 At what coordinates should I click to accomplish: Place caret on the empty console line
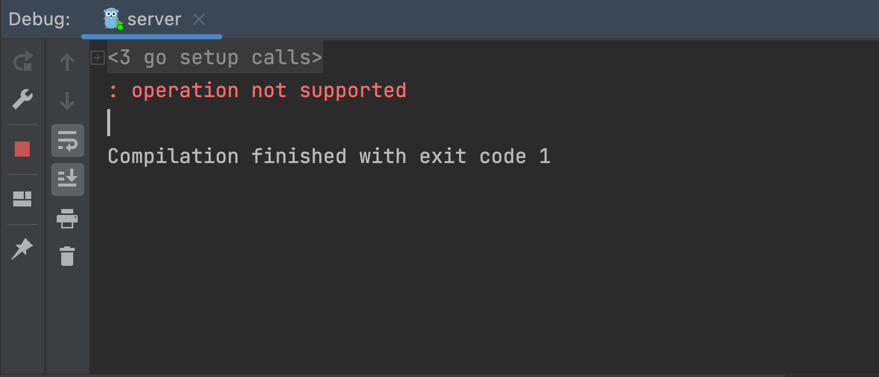[x=109, y=123]
